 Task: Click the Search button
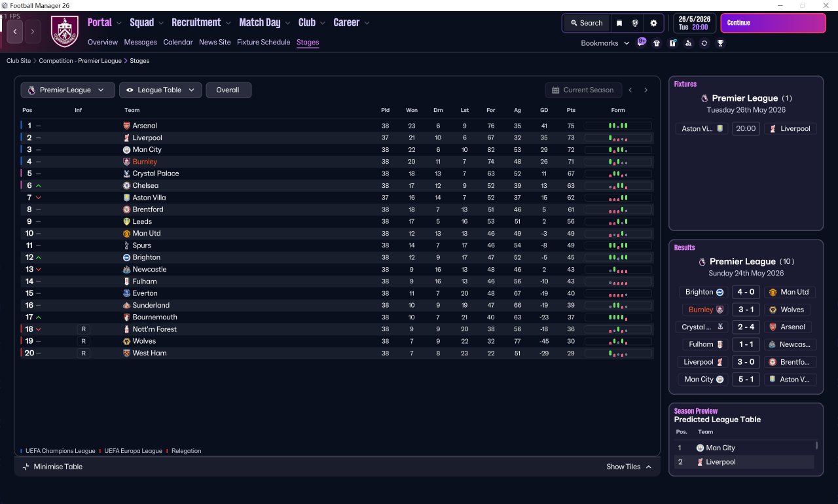(586, 23)
